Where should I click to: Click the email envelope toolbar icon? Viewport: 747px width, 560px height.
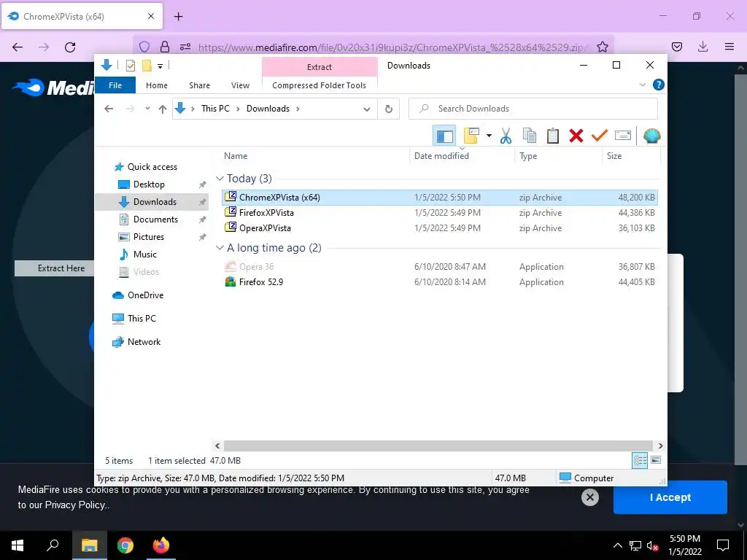[623, 136]
